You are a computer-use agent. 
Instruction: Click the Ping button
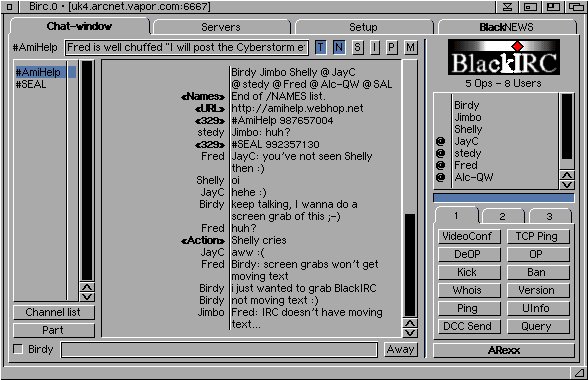(469, 308)
